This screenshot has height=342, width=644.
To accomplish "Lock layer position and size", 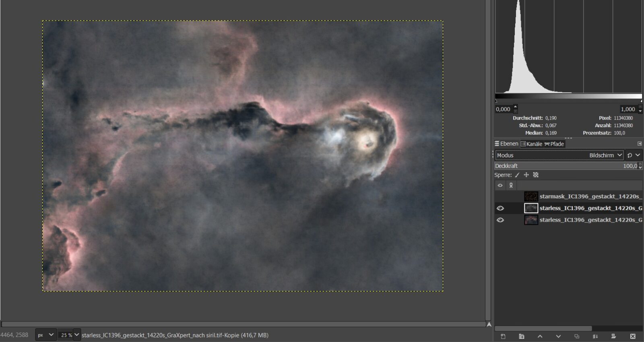I will pyautogui.click(x=526, y=175).
